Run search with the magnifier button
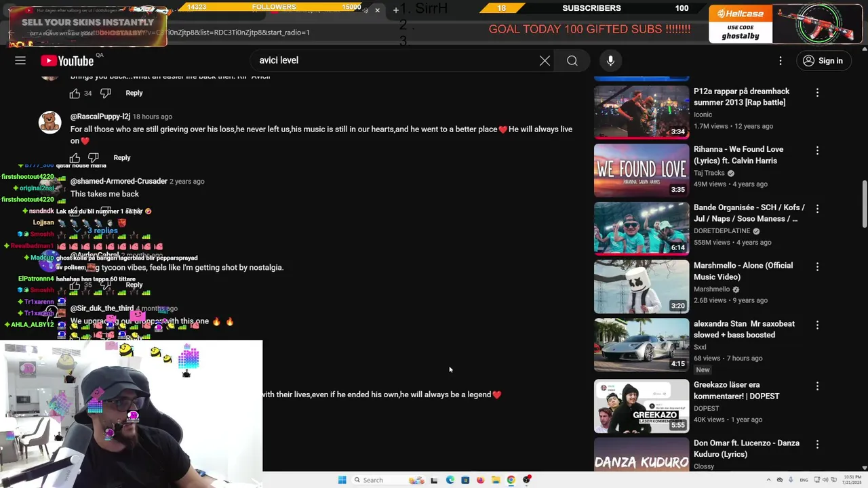The width and height of the screenshot is (868, 488). [x=572, y=60]
